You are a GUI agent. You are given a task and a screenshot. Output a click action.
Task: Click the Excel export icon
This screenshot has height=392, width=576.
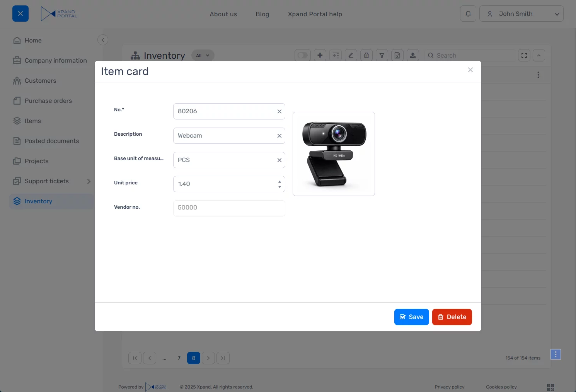[x=397, y=55]
